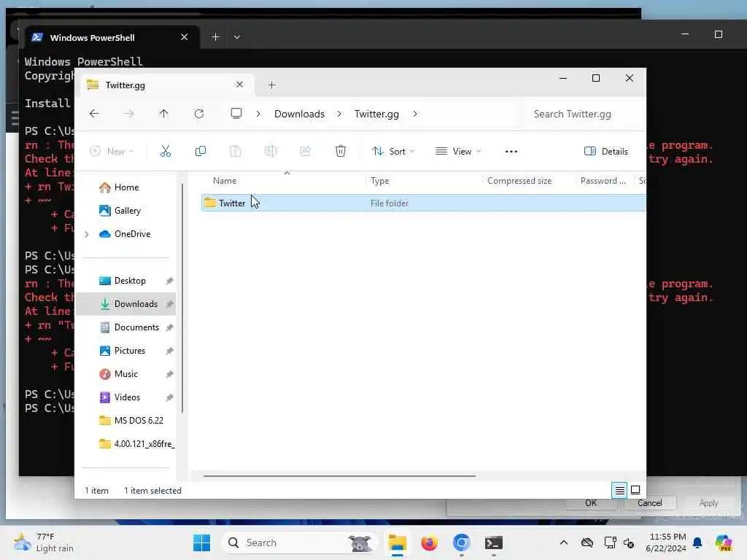Switch to large thumbnails view layout

coord(635,490)
